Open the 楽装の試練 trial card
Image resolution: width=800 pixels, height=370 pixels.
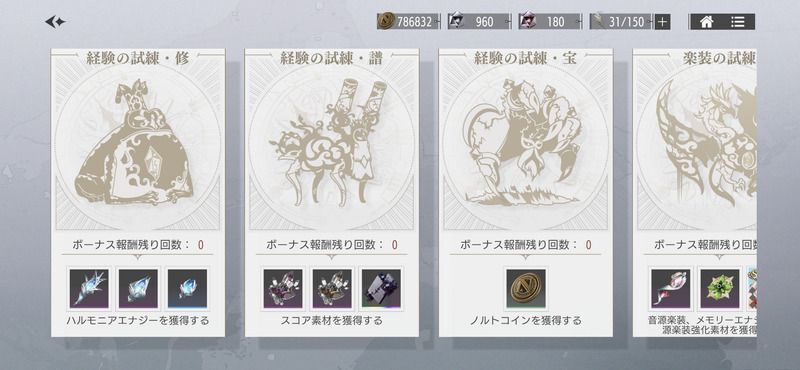click(x=695, y=193)
